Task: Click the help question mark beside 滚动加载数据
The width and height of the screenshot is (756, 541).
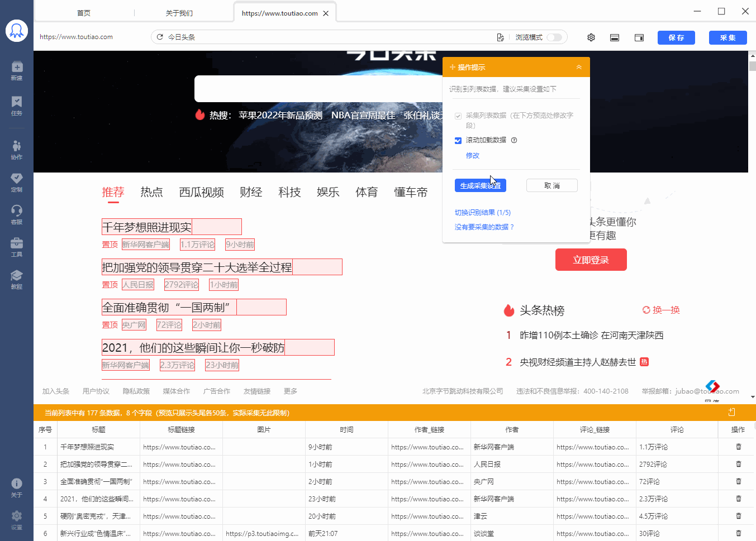Action: pyautogui.click(x=514, y=140)
